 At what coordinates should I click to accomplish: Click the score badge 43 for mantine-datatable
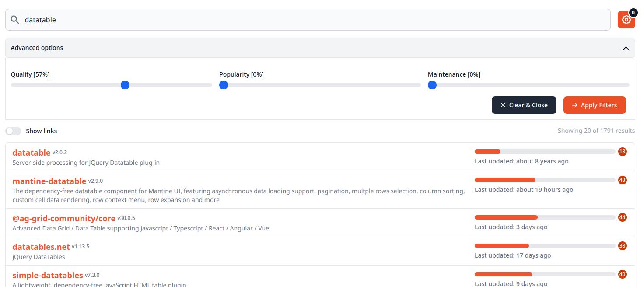click(x=622, y=180)
